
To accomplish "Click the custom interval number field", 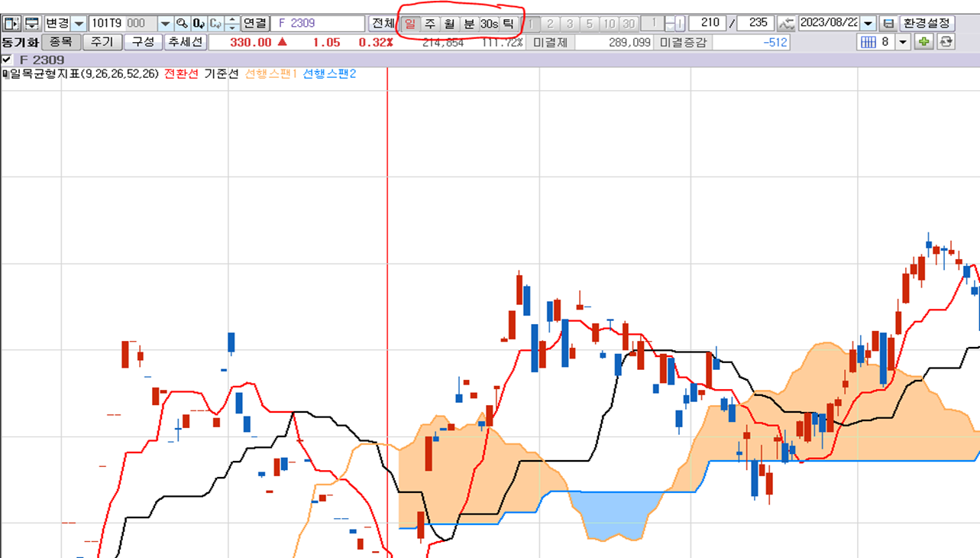I will click(x=653, y=24).
